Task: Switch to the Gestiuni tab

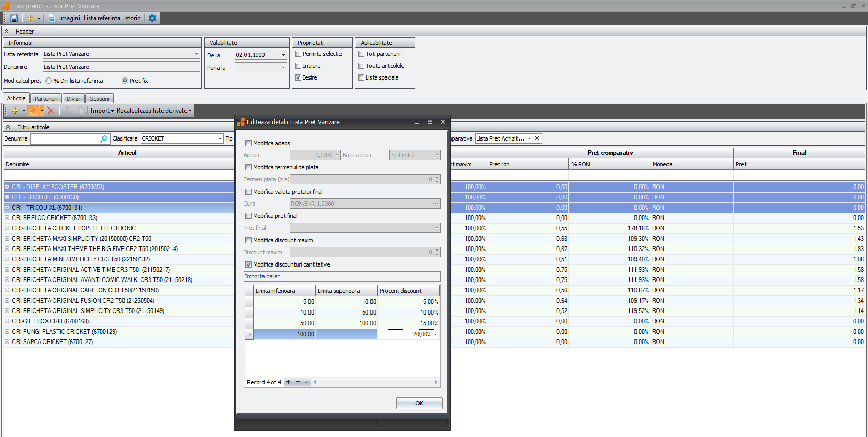Action: (x=99, y=99)
